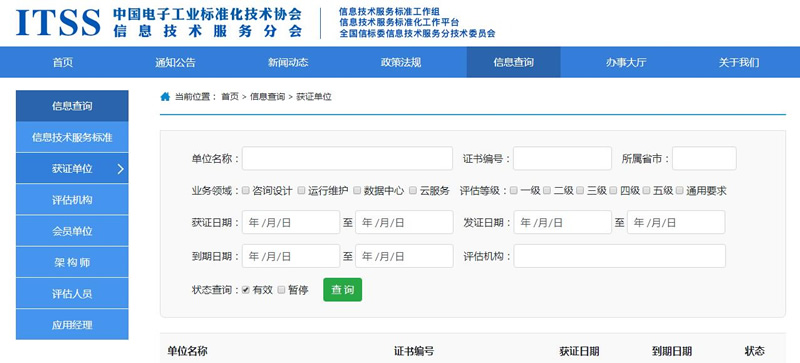Click the 到期日期 table column header
The image size is (800, 363).
point(672,351)
